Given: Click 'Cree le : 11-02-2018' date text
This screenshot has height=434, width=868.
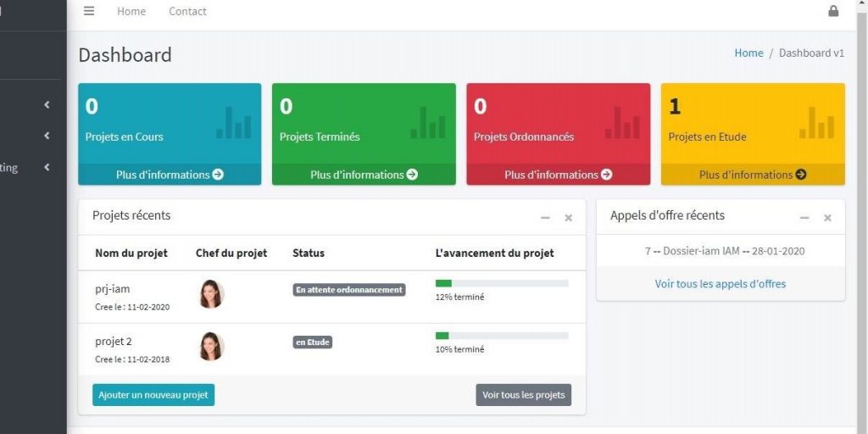Looking at the screenshot, I should pos(132,359).
